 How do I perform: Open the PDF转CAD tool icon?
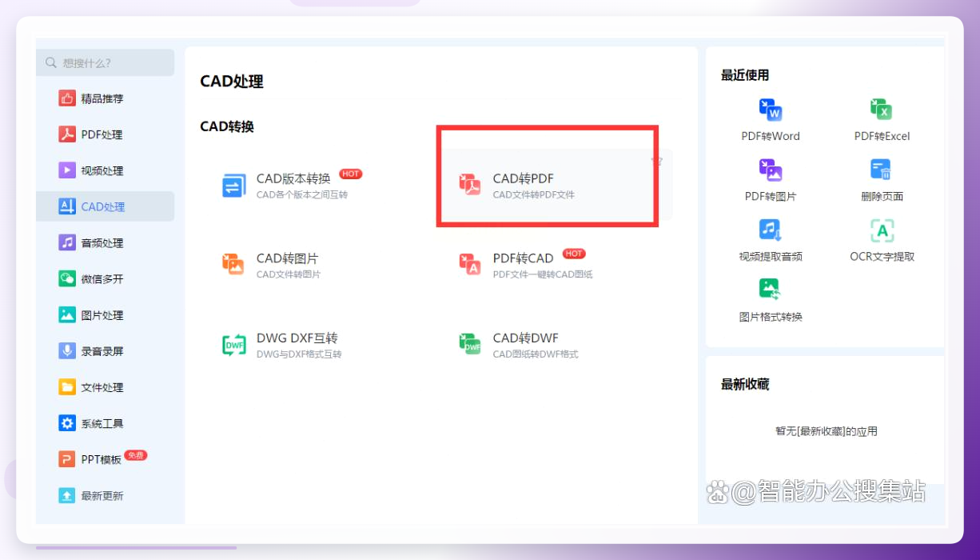(x=470, y=265)
